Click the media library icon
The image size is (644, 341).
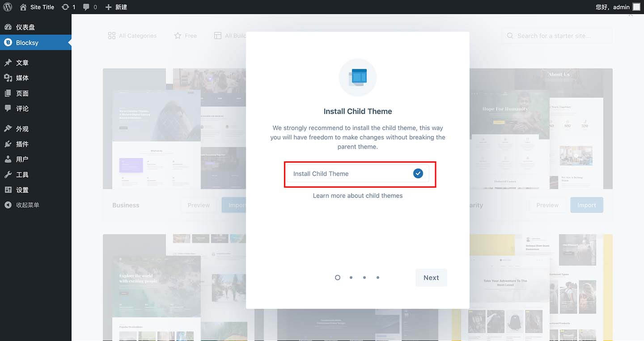8,78
